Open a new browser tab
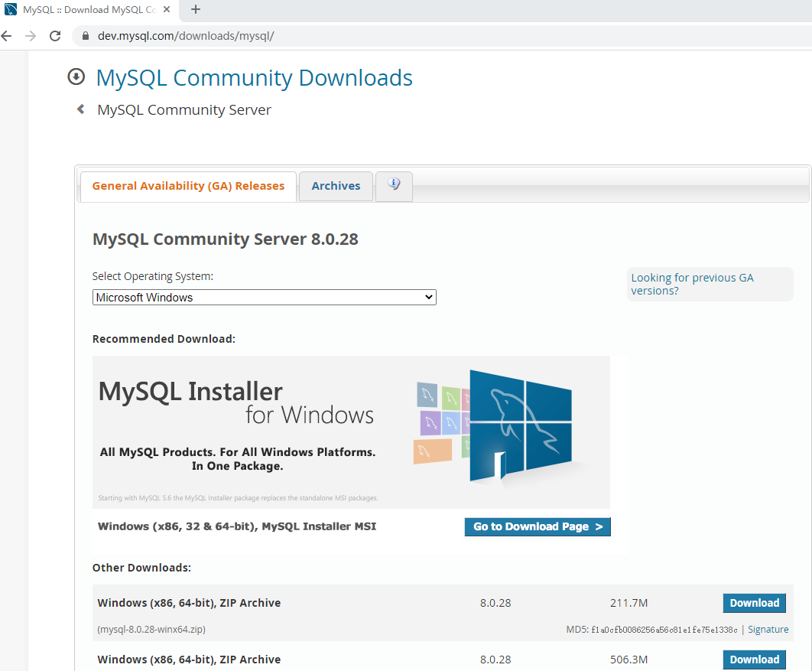 pos(195,9)
